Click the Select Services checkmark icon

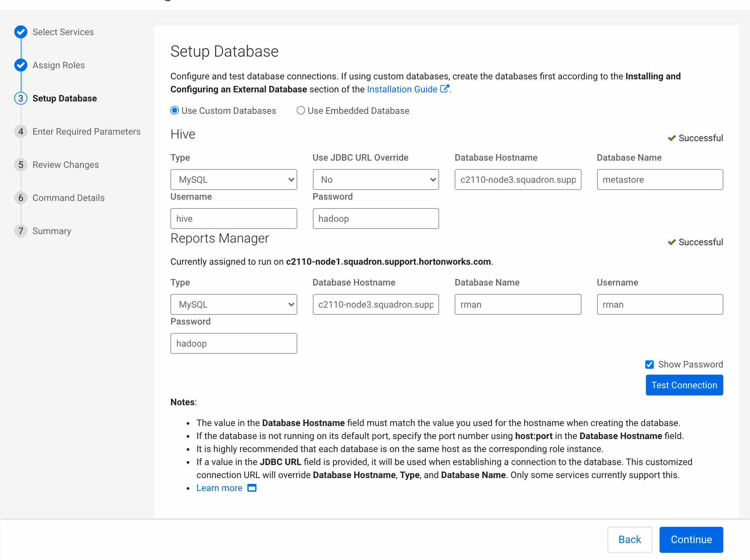21,32
